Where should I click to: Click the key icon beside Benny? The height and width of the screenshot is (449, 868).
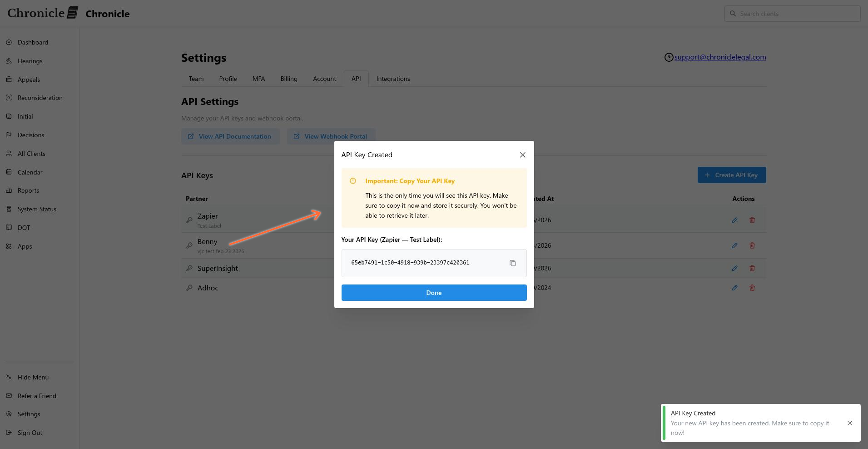coord(189,245)
